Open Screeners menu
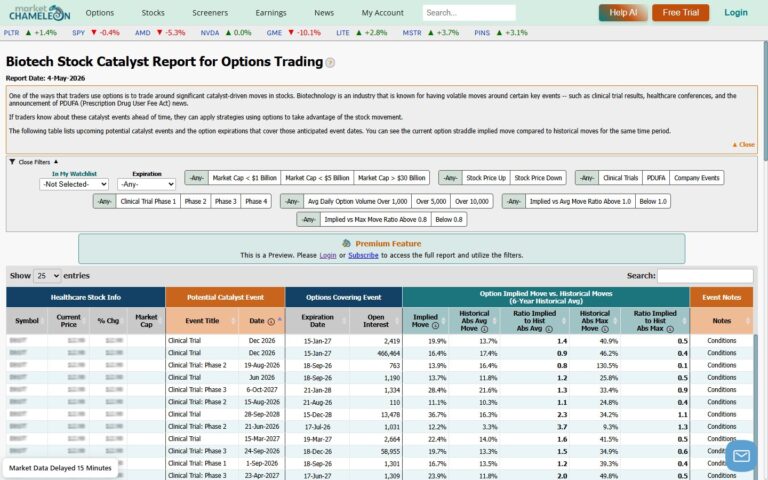The height and width of the screenshot is (480, 768). (210, 13)
